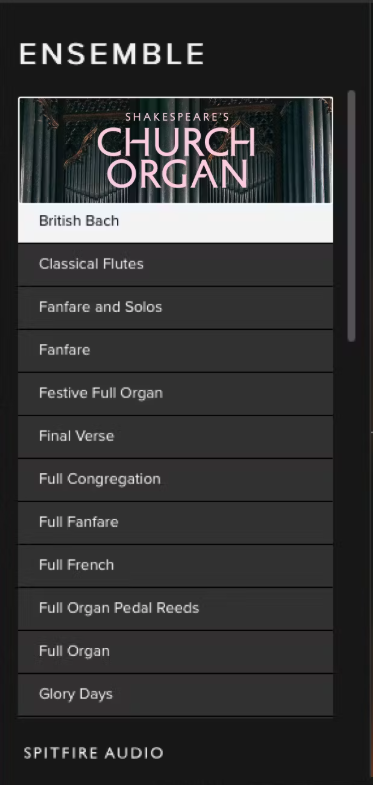Pick the plain Fanfare preset

(x=175, y=350)
